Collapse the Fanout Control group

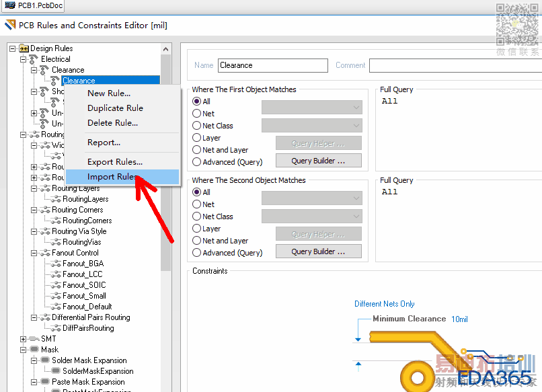34,253
